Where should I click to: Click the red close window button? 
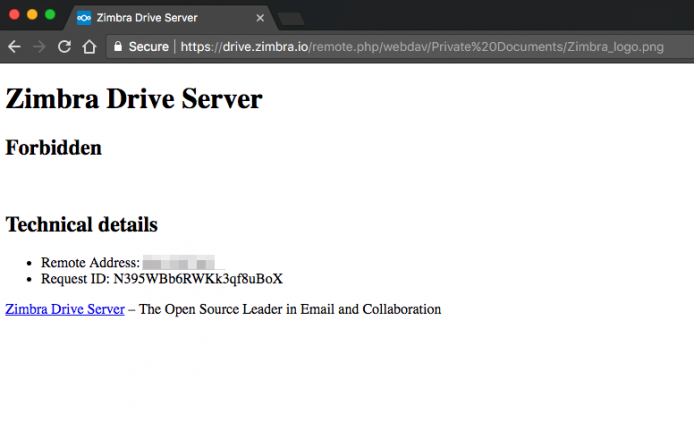(x=14, y=15)
